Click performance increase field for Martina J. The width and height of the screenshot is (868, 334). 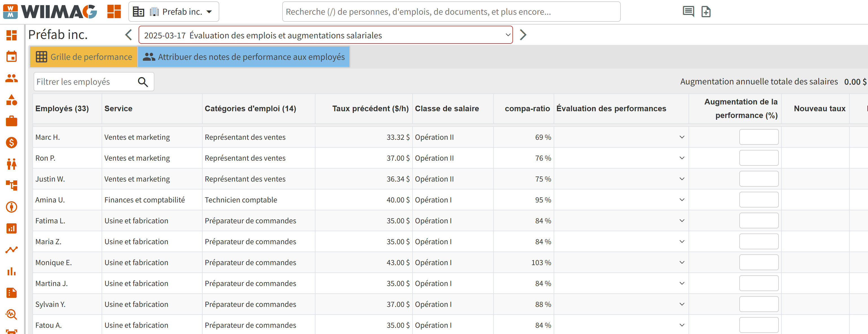click(759, 283)
